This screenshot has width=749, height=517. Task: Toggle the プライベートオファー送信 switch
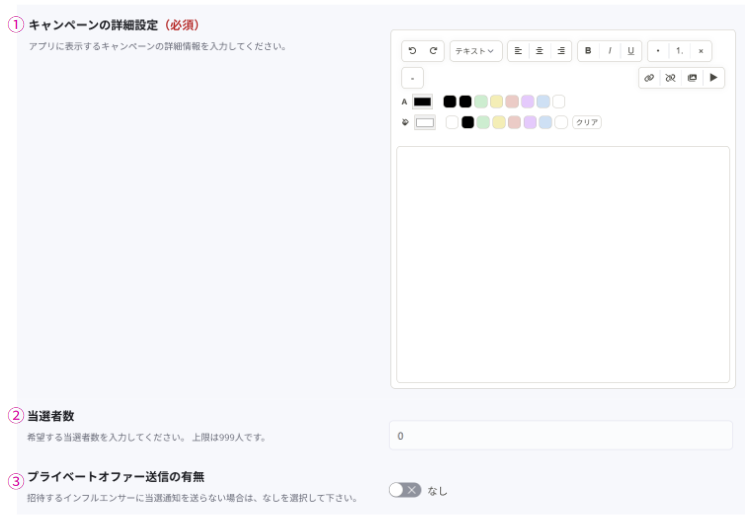[405, 490]
